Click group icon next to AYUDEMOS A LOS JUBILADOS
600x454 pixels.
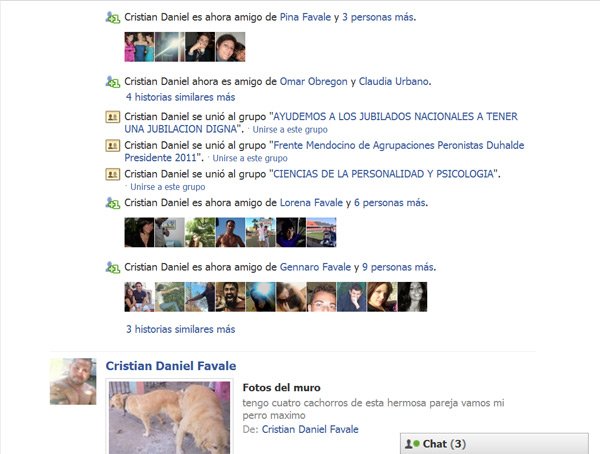112,117
